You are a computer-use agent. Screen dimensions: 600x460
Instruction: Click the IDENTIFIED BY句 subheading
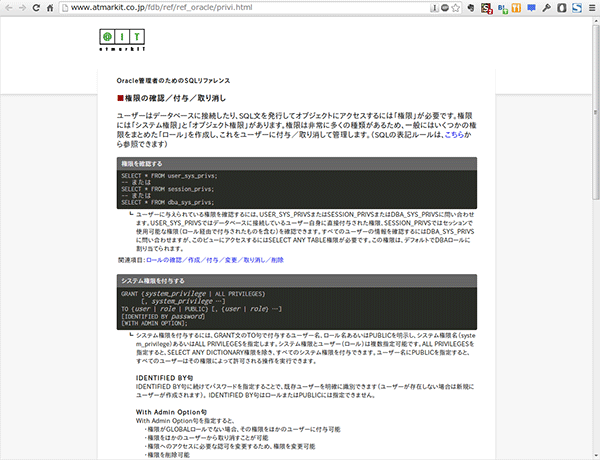tap(164, 378)
